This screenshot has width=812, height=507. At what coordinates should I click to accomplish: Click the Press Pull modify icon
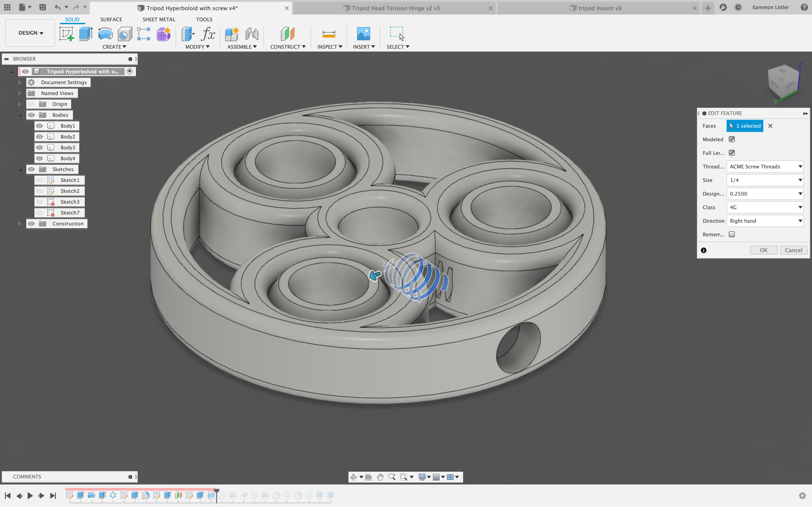[188, 33]
